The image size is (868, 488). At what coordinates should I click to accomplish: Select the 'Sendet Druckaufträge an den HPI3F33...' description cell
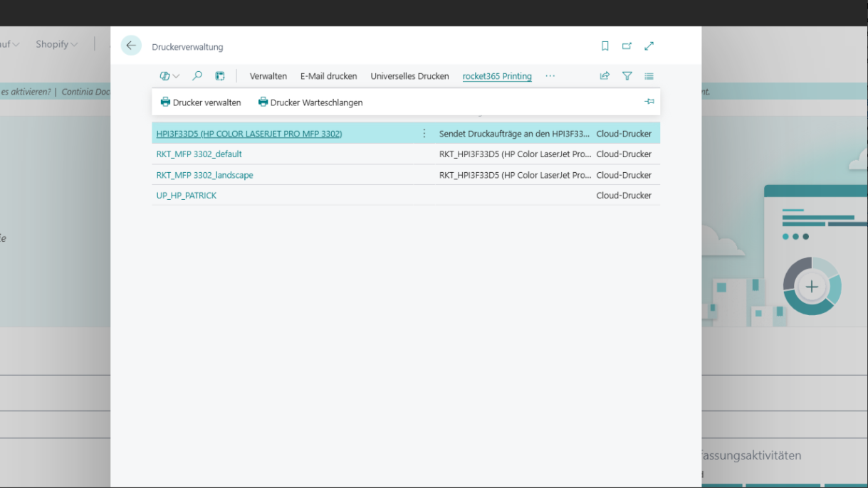coord(514,134)
